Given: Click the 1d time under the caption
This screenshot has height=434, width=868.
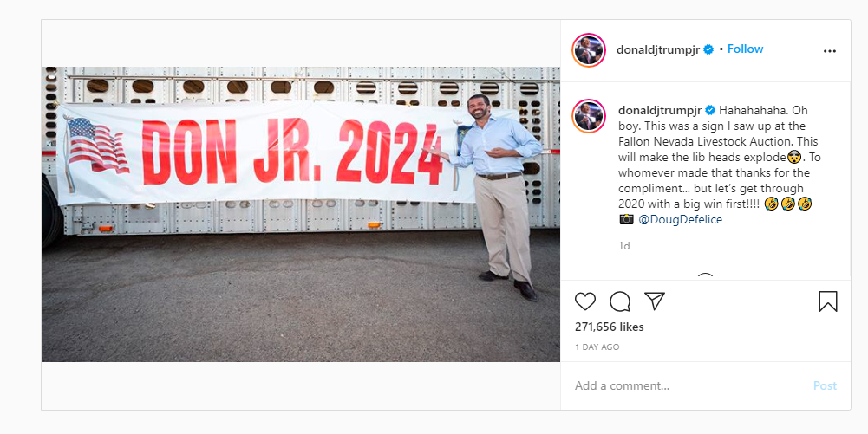Looking at the screenshot, I should (623, 246).
